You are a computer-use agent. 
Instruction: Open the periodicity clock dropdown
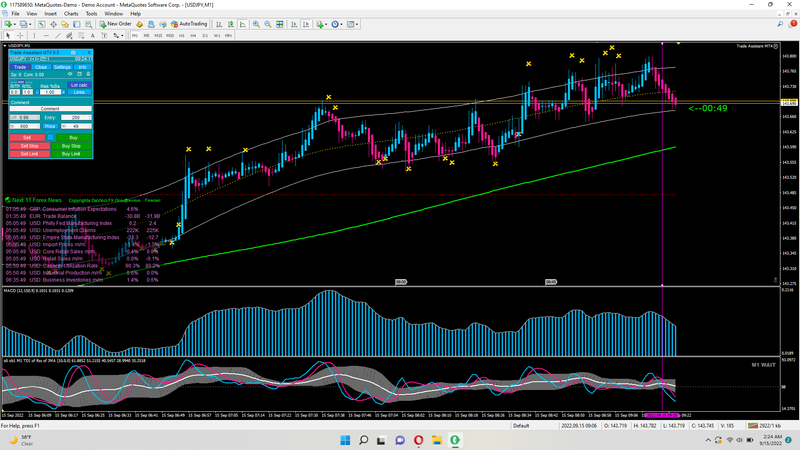[x=341, y=24]
